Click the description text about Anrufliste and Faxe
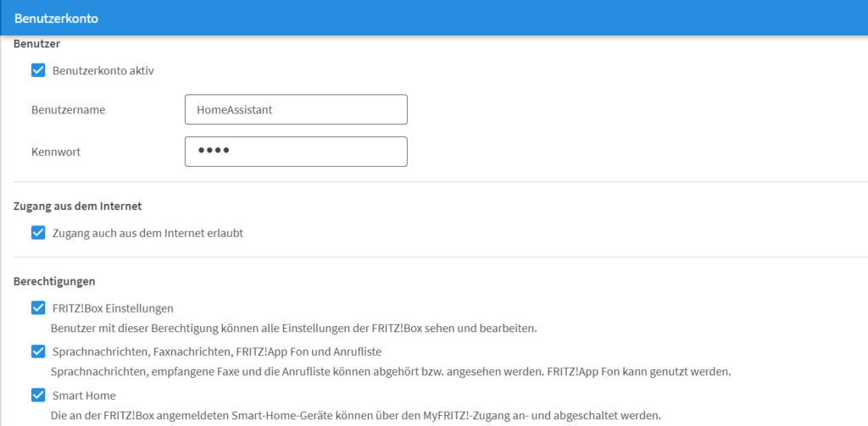Screen dimensions: 868x426 (x=390, y=372)
